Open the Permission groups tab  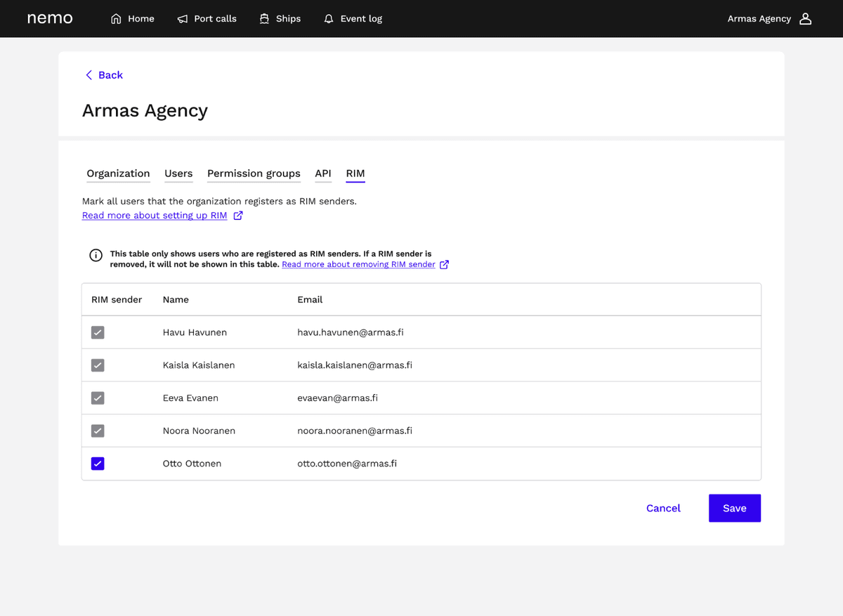click(254, 173)
